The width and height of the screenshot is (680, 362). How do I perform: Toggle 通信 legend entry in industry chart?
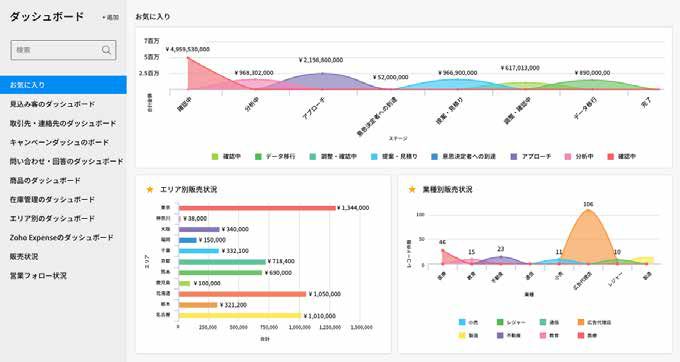549,323
